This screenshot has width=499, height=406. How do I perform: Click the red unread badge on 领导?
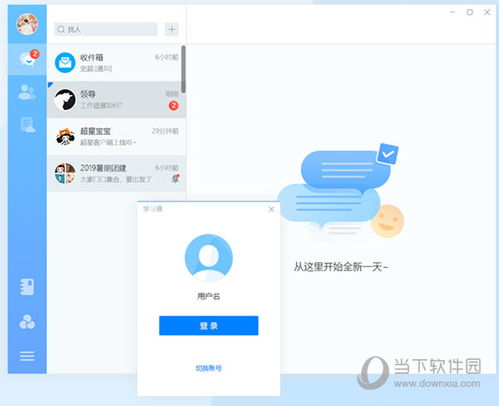(x=174, y=106)
